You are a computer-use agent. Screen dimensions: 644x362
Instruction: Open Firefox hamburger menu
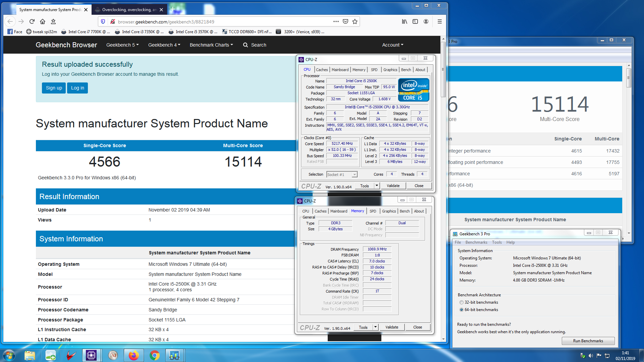coord(439,21)
